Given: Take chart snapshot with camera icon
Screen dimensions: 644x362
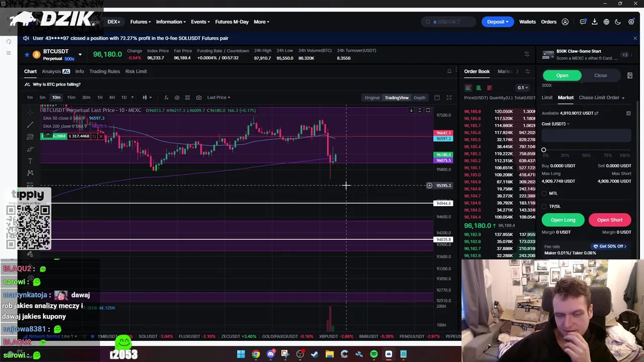Looking at the screenshot, I should [199, 98].
